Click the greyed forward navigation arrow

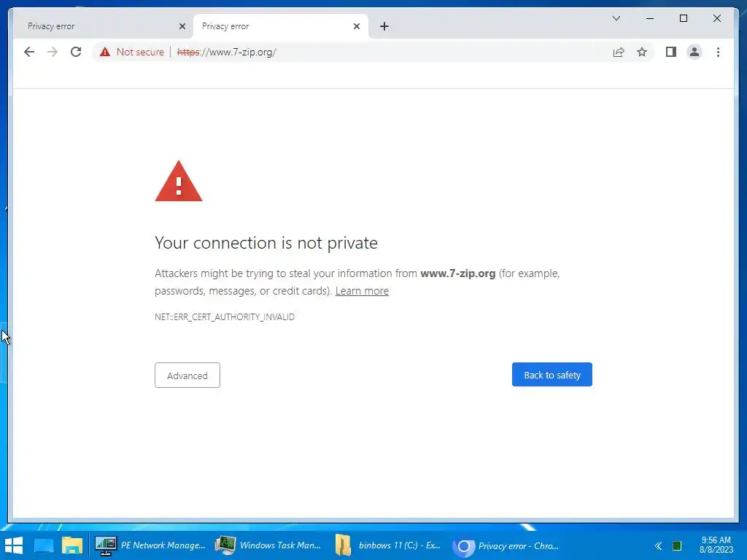(53, 52)
